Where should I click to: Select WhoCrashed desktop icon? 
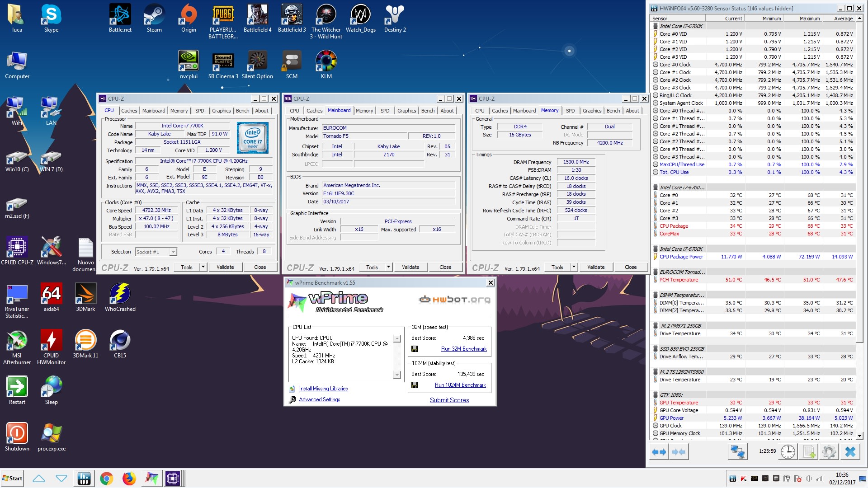(120, 297)
